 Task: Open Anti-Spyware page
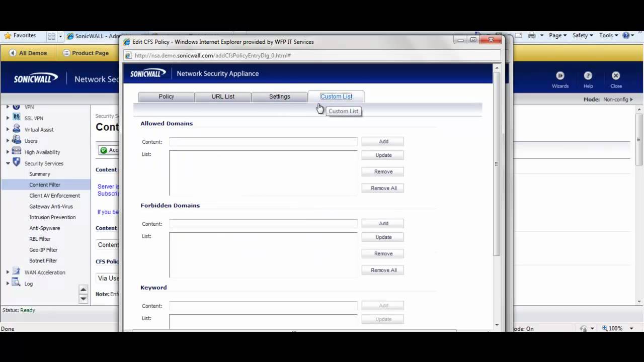[44, 228]
